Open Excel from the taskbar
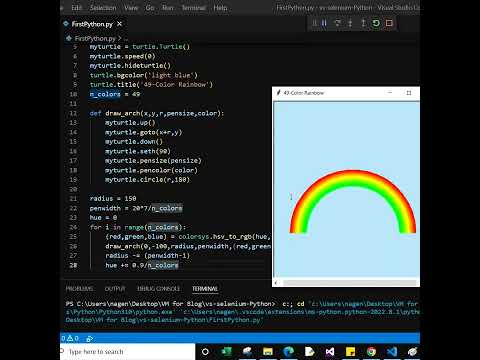The image size is (480, 360). point(226,352)
